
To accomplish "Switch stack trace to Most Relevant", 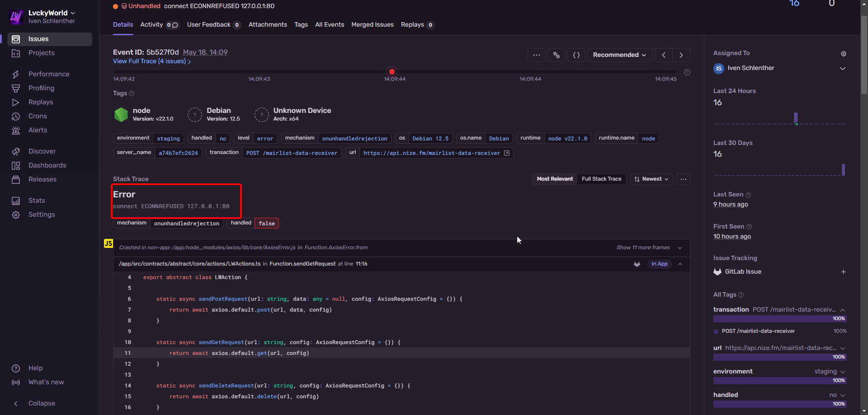I will point(555,179).
